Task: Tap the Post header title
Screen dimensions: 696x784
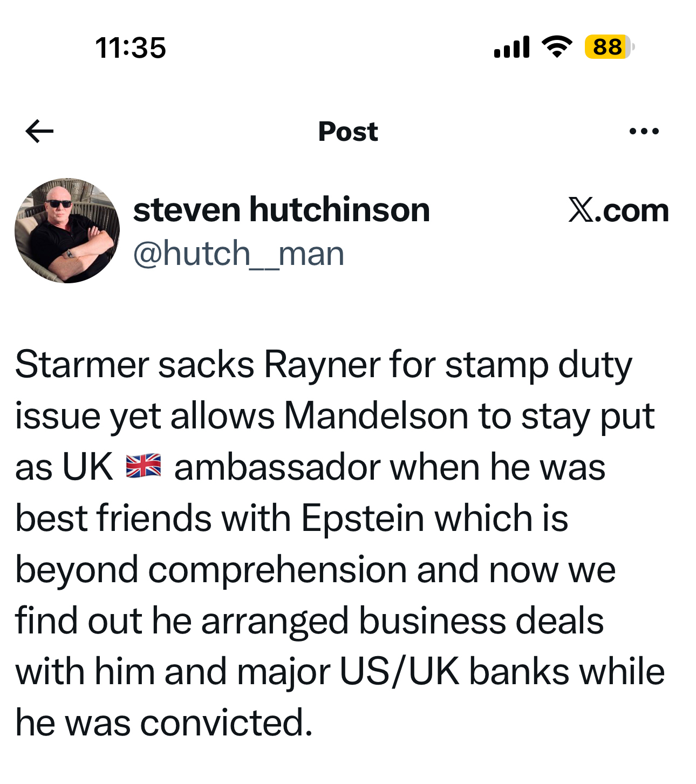Action: click(x=348, y=131)
